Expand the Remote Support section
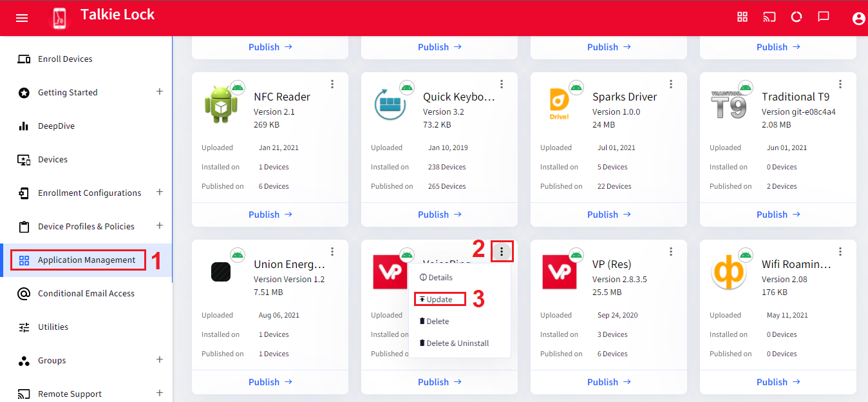Viewport: 868px width, 402px height. point(160,393)
